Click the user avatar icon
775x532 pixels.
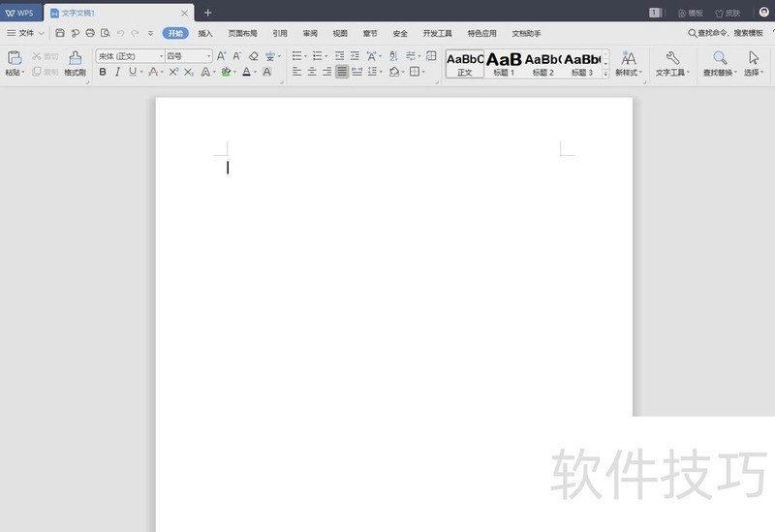763,12
